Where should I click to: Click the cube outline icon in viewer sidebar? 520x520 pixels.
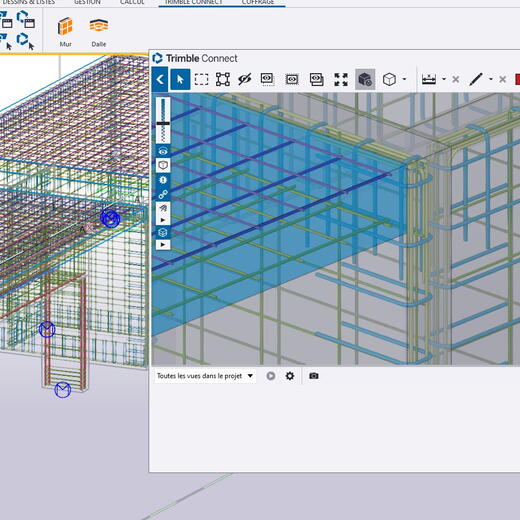coord(163,165)
